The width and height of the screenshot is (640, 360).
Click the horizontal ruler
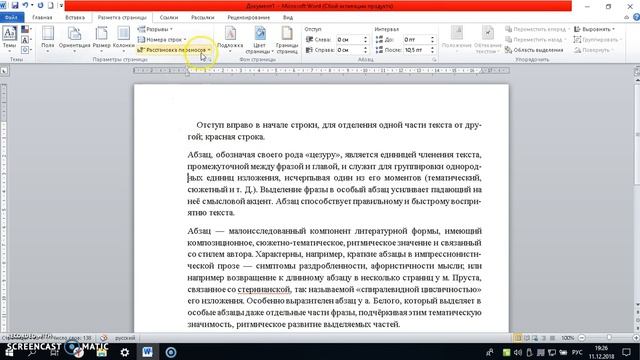click(321, 71)
